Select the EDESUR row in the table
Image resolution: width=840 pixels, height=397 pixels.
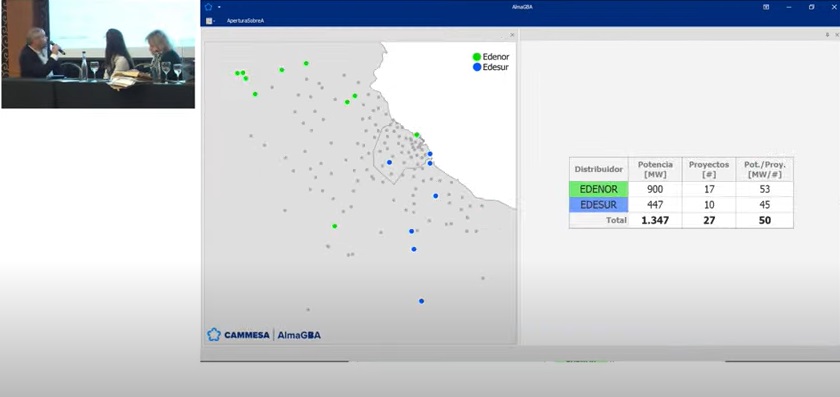click(681, 205)
